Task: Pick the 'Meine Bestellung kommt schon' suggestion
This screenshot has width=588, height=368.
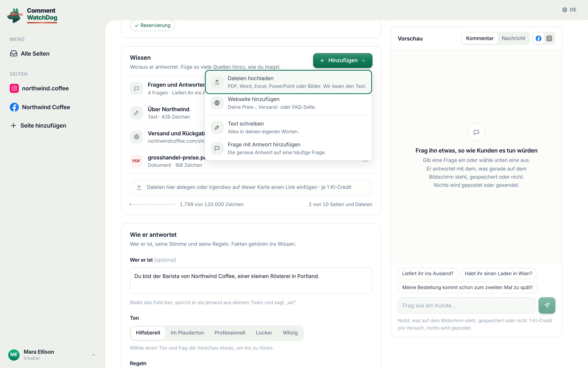Action: (x=467, y=287)
